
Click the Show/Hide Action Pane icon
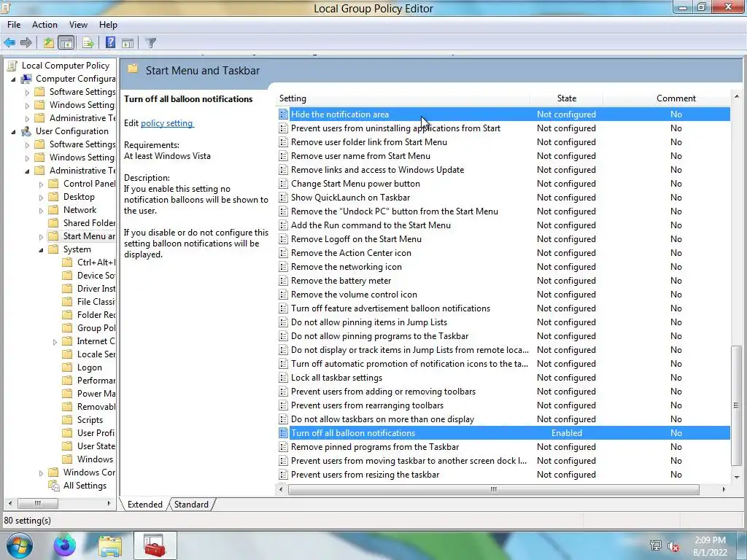point(128,43)
